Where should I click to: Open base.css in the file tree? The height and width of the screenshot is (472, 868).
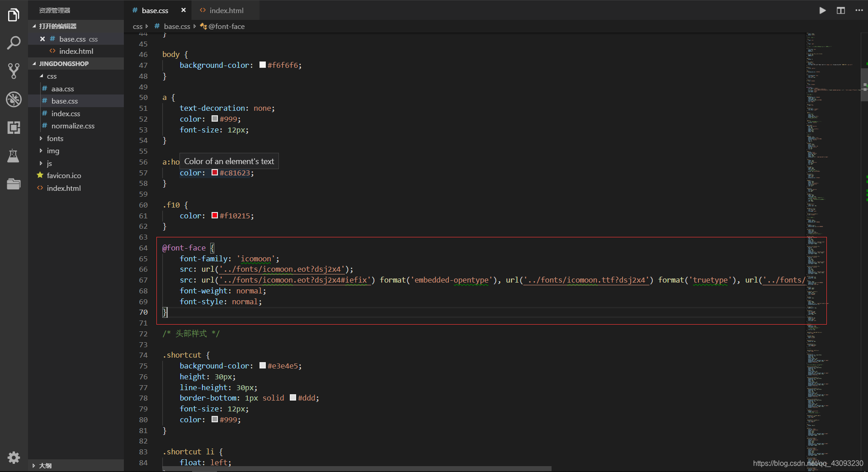[x=76, y=101]
